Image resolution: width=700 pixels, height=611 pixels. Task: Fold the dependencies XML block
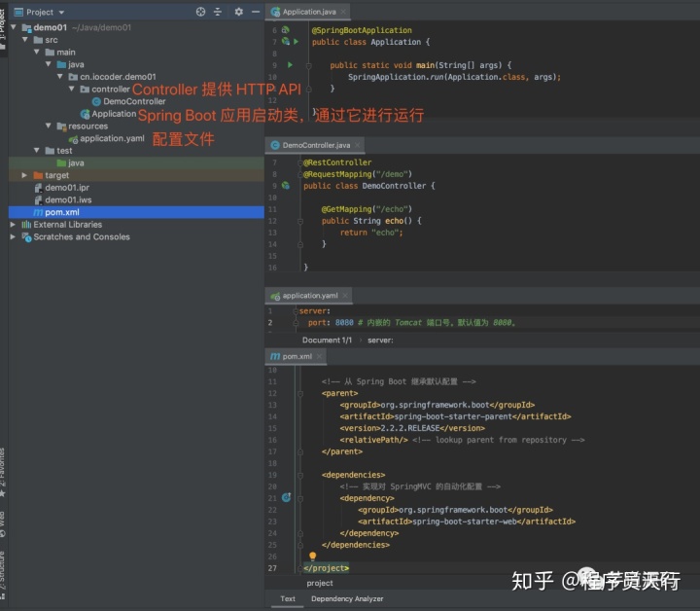tap(300, 475)
